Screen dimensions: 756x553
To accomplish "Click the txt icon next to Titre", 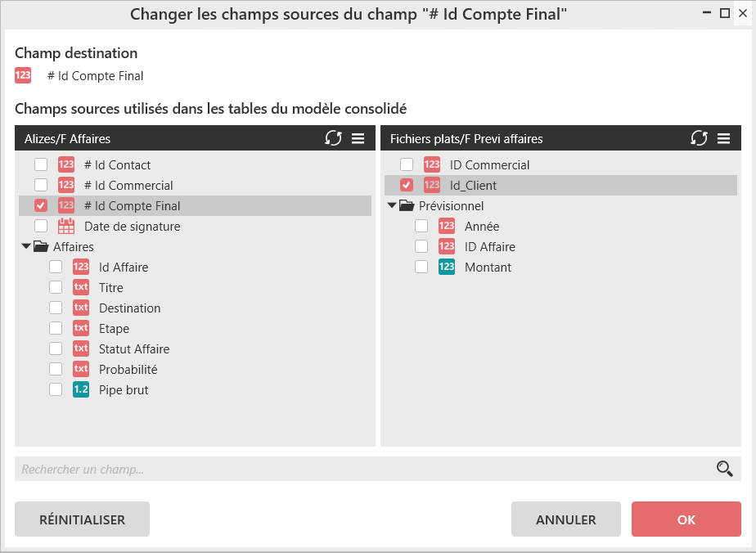I will pyautogui.click(x=81, y=288).
